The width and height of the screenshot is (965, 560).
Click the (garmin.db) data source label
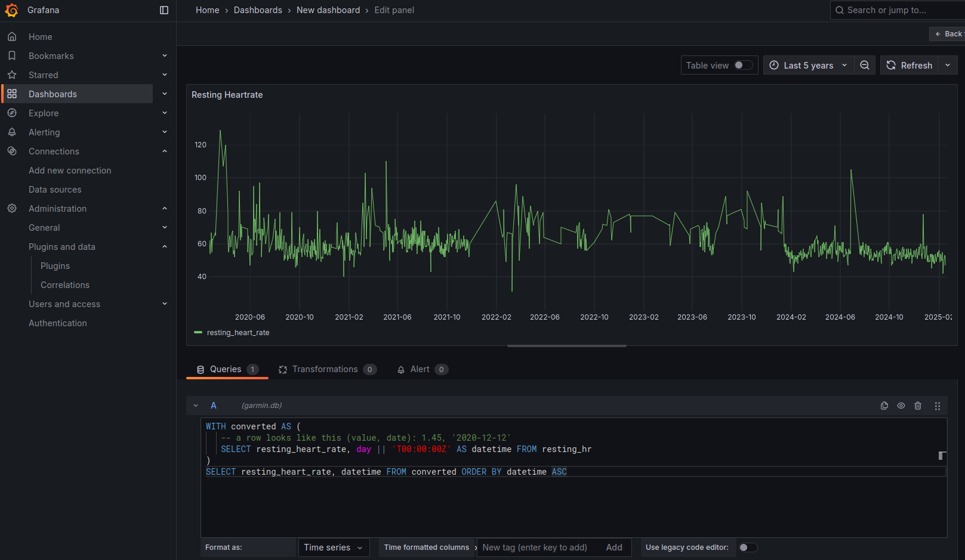(261, 406)
